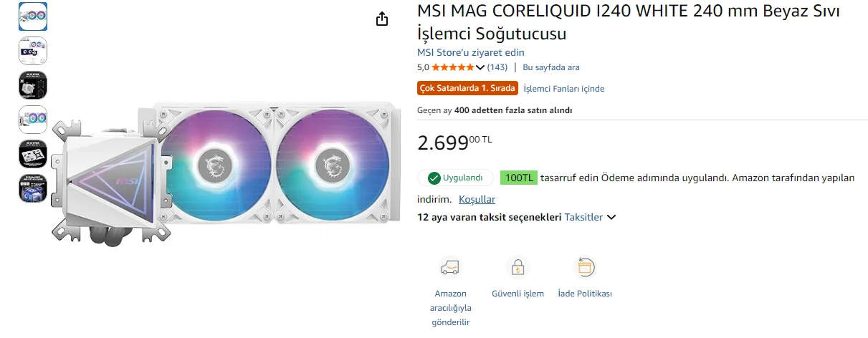Click the main cooler product image
The height and width of the screenshot is (338, 868).
[x=229, y=172]
